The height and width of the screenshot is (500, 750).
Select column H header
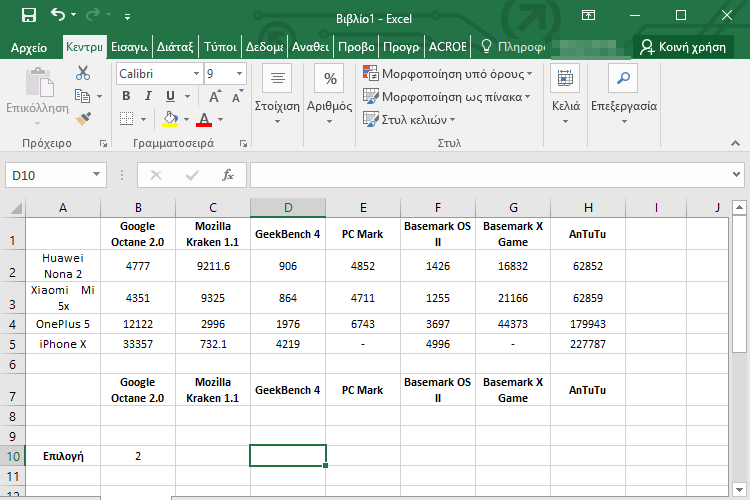click(x=588, y=208)
